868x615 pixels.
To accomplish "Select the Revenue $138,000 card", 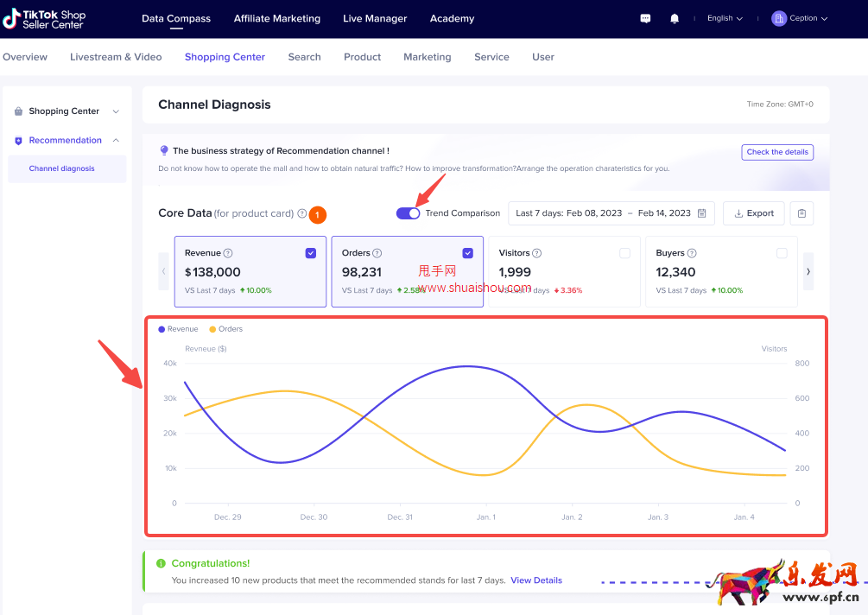I will [x=250, y=271].
